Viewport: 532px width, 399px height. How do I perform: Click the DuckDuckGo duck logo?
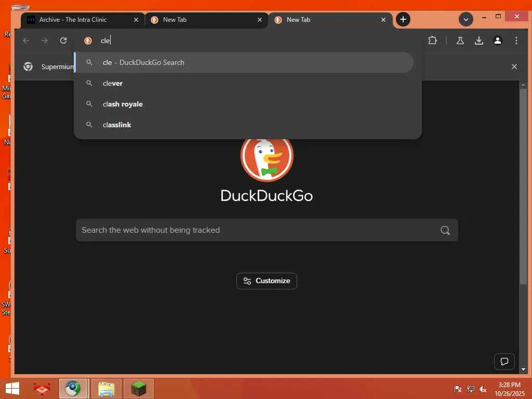[x=267, y=156]
